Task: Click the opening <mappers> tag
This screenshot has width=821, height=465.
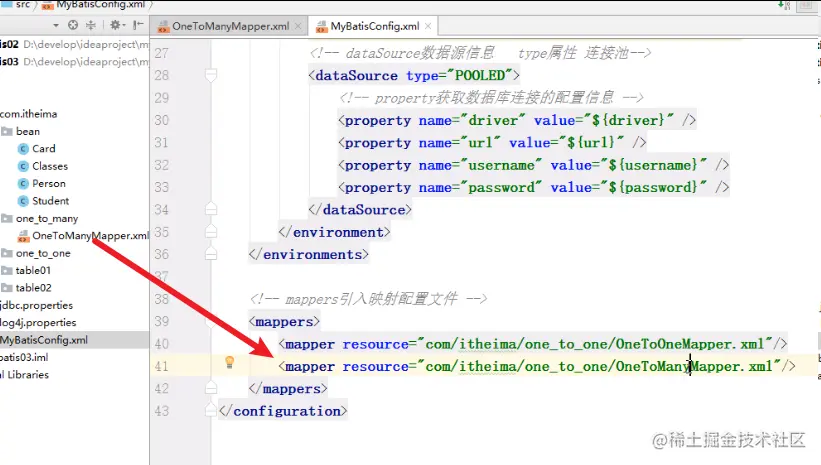Action: point(284,322)
